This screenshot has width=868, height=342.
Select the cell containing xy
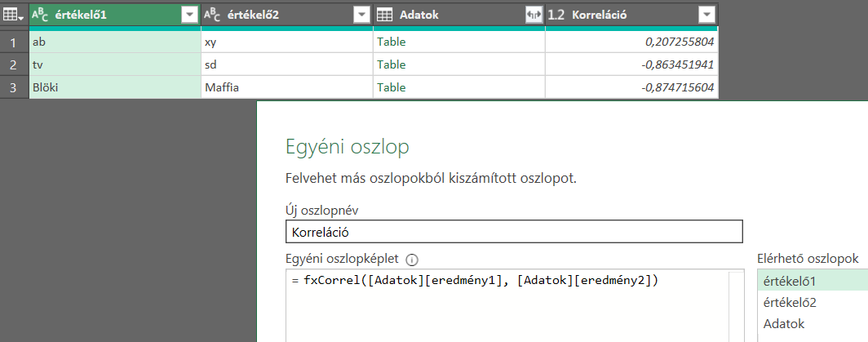[287, 42]
